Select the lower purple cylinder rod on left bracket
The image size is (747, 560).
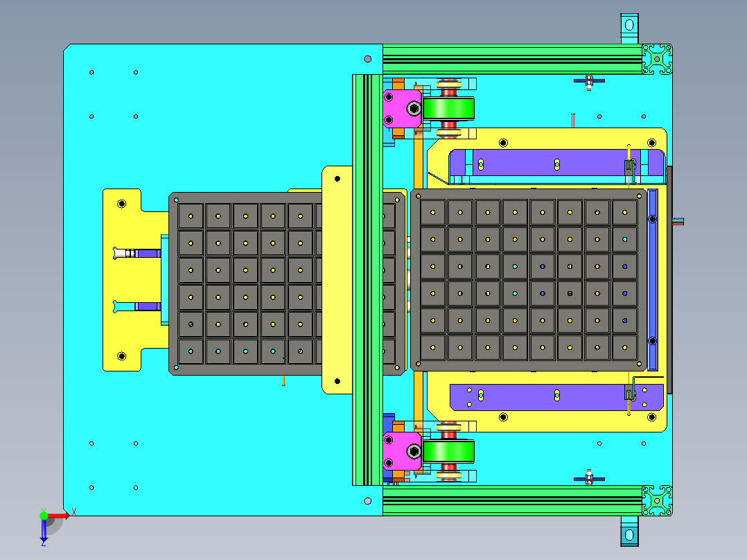click(148, 306)
